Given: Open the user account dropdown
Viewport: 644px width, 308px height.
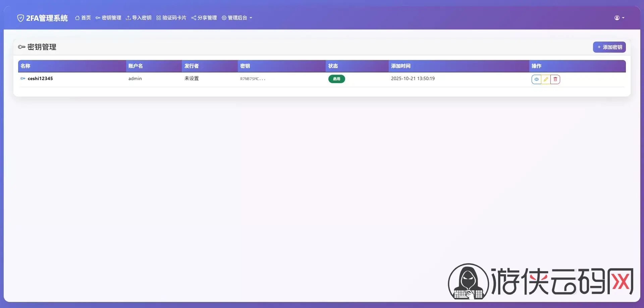Looking at the screenshot, I should (619, 18).
